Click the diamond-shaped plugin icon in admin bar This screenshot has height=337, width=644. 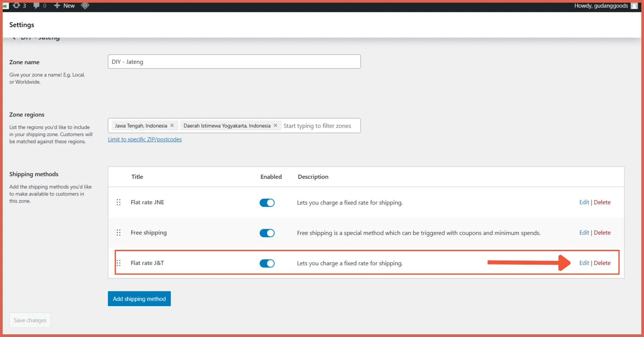[85, 6]
